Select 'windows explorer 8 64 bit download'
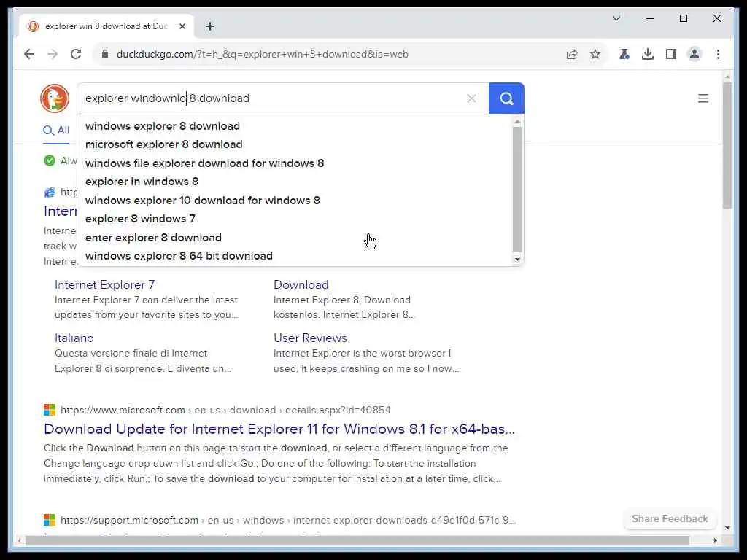Screen dimensions: 747x560 tap(179, 256)
